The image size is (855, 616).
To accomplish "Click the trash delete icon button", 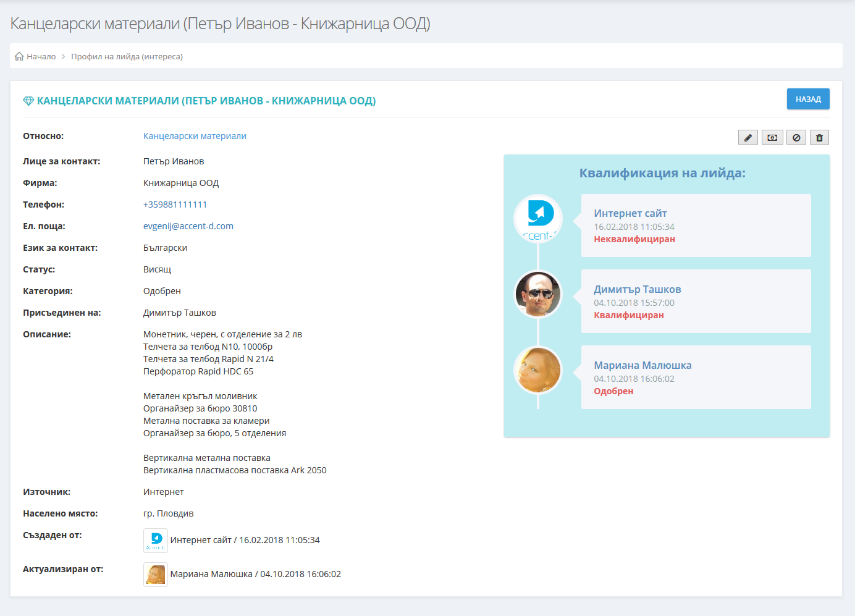I will pyautogui.click(x=819, y=137).
